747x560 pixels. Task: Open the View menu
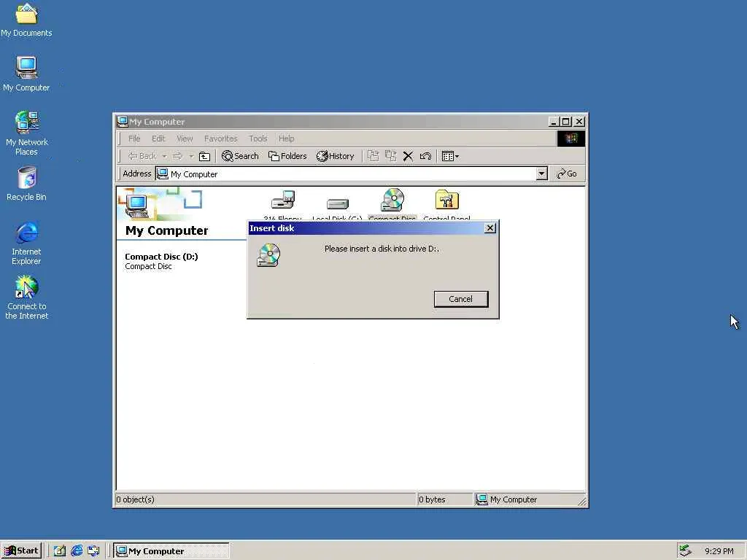coord(185,139)
